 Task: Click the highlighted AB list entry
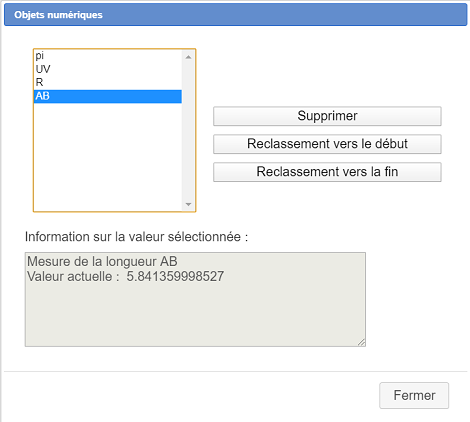[x=108, y=96]
